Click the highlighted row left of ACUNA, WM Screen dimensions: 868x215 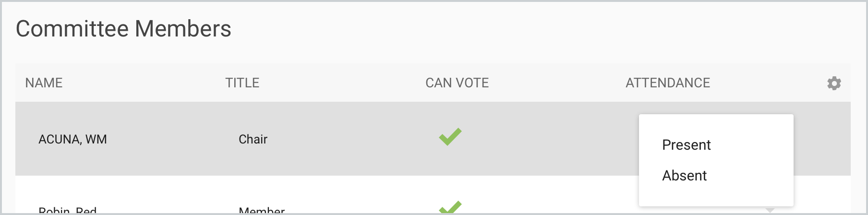point(26,139)
